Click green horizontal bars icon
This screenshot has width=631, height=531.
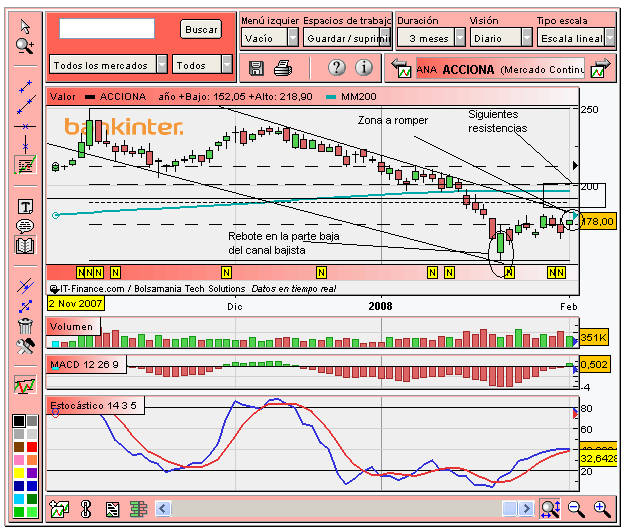click(138, 509)
